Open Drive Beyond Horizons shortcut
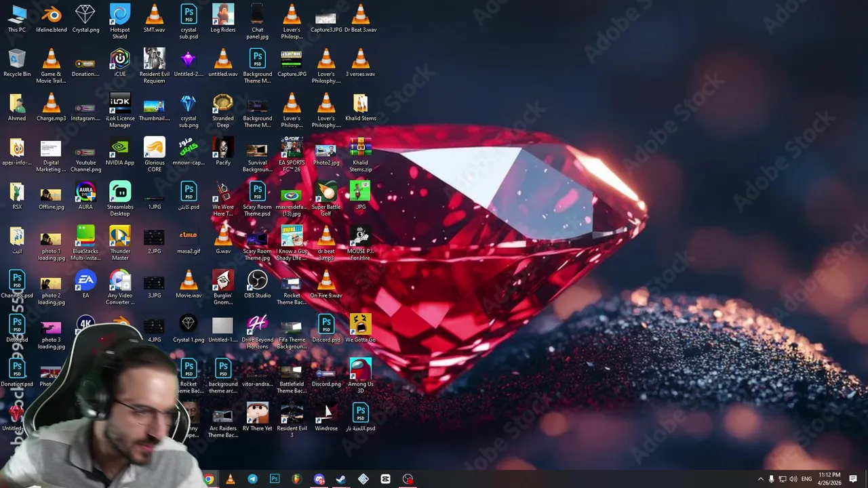Viewport: 868px width, 488px height. [258, 331]
